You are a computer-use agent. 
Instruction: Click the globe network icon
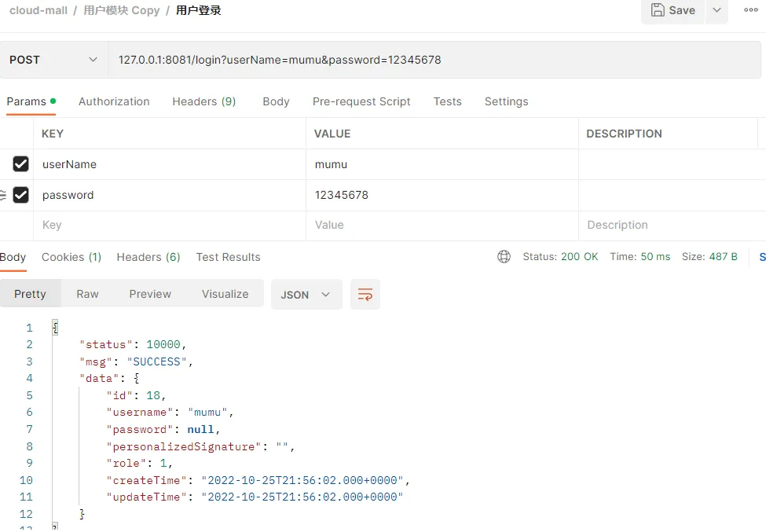[x=504, y=257]
